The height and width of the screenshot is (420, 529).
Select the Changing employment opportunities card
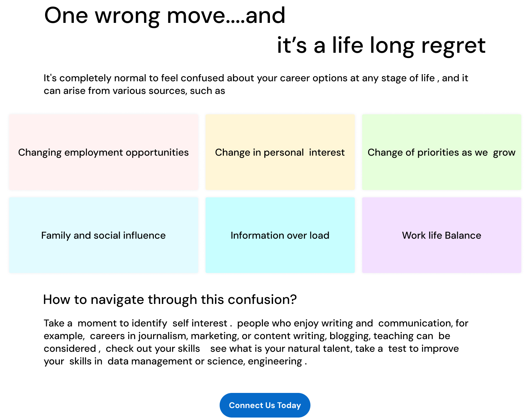(104, 152)
